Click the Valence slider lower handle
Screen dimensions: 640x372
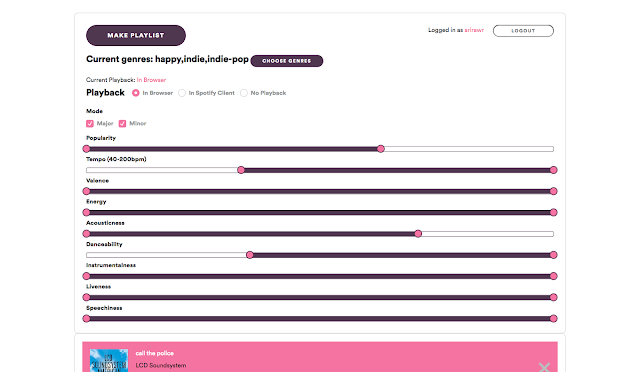(x=87, y=191)
